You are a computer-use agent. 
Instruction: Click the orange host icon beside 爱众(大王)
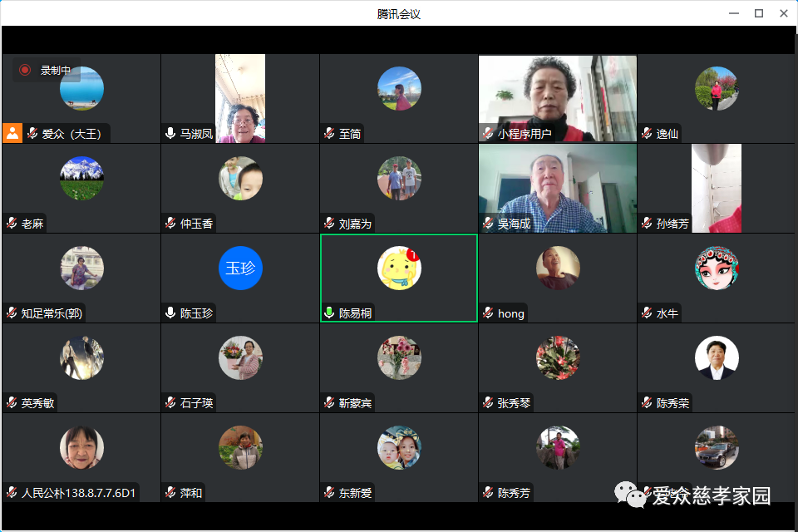12,133
